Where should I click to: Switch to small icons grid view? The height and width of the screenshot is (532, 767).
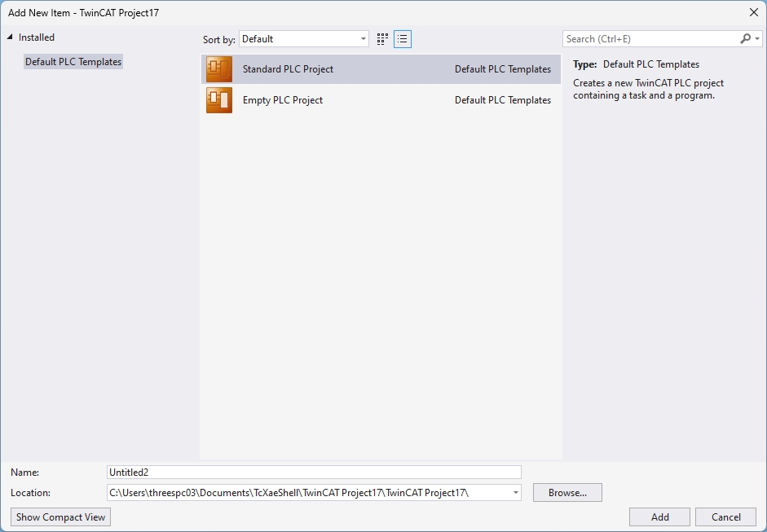(x=382, y=39)
